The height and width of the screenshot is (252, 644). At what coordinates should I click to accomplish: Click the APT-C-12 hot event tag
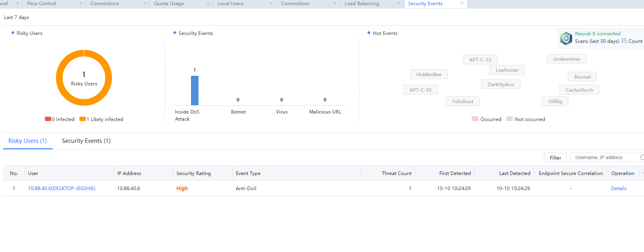tap(480, 60)
